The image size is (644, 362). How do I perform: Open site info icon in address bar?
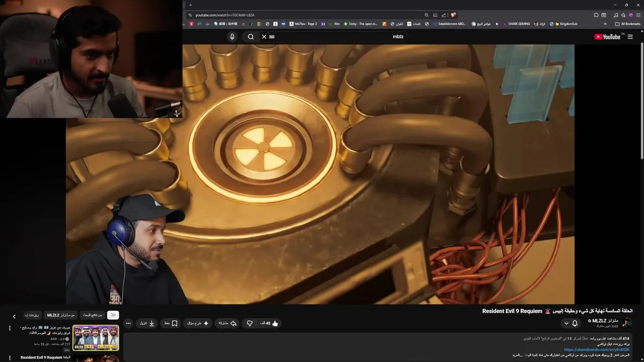(190, 15)
